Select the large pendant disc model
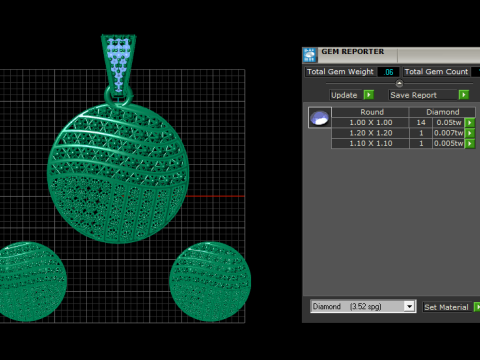Screen dimensions: 480x360 pos(118,173)
